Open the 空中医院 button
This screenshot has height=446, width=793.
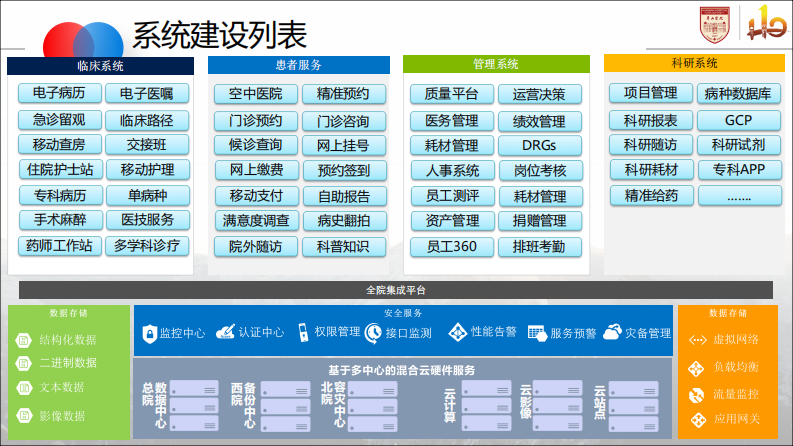point(255,94)
